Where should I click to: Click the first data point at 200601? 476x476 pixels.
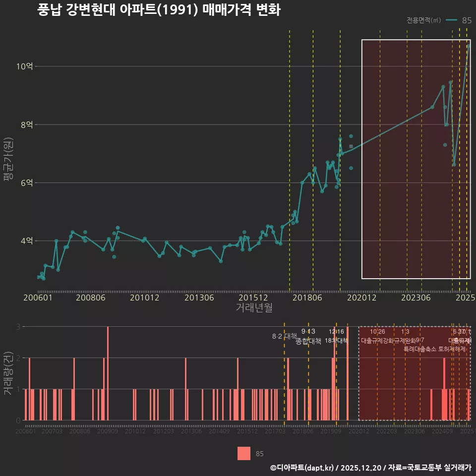39,277
